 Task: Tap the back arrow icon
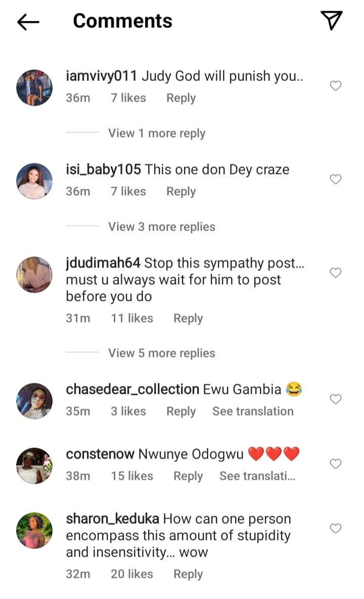click(x=28, y=21)
